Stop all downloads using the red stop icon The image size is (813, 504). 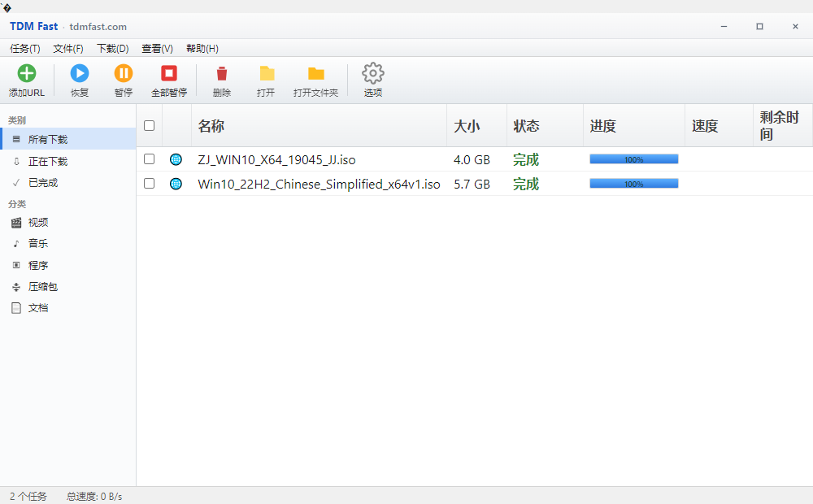pyautogui.click(x=169, y=73)
